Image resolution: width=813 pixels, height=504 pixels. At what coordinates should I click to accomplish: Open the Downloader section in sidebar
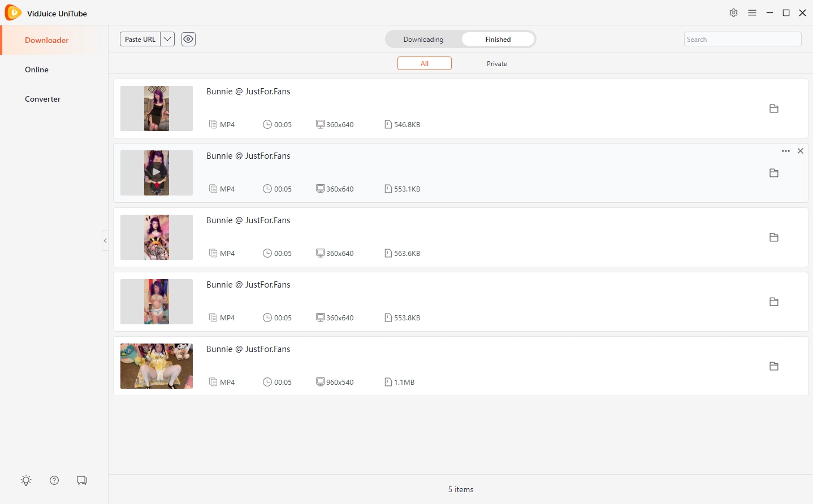(54, 40)
